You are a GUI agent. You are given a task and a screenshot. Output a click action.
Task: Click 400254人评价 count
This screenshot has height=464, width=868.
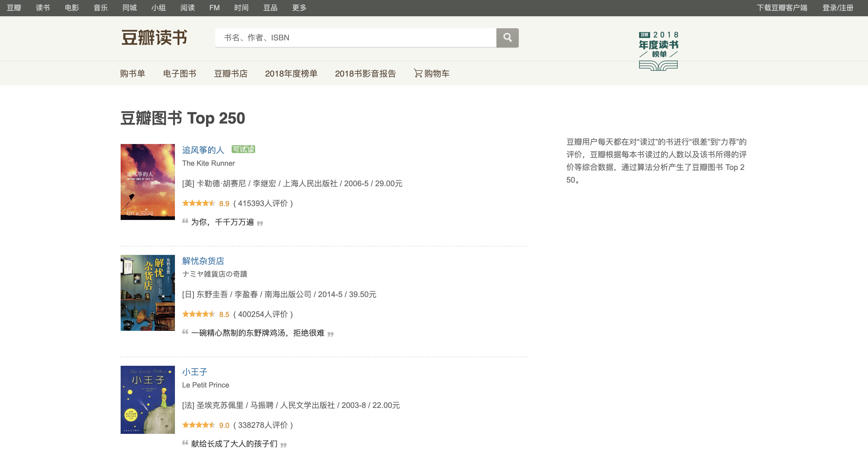[263, 314]
